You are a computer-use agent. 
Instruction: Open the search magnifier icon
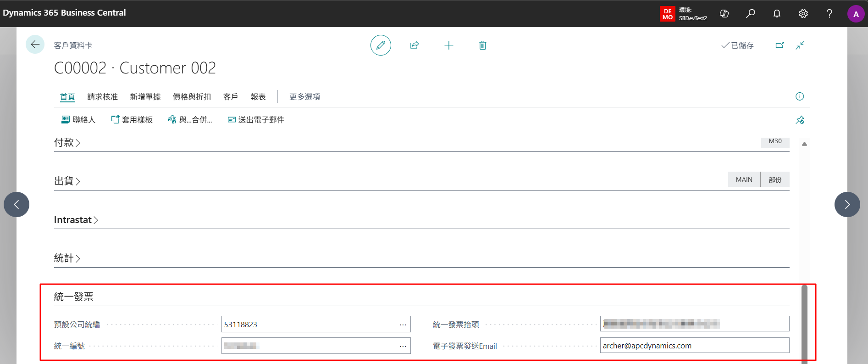(751, 14)
